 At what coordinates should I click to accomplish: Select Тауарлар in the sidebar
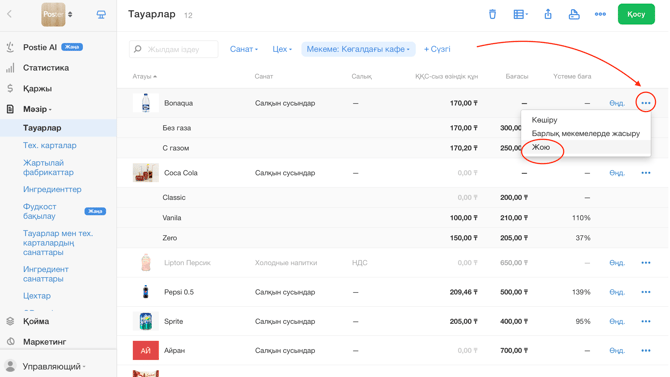coord(42,128)
